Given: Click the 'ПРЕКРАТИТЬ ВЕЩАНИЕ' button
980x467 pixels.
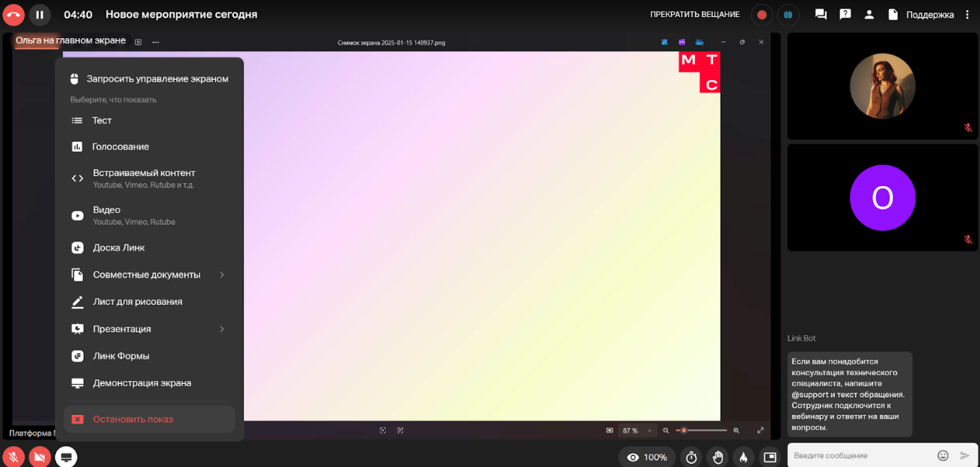Looking at the screenshot, I should click(x=694, y=15).
